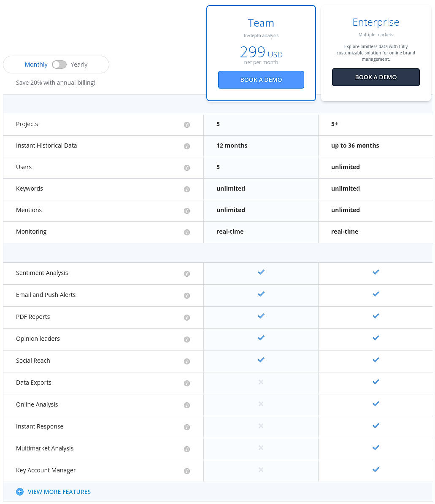The image size is (435, 504).
Task: Click 'Save 20% with annual billing!' text
Action: 56,83
